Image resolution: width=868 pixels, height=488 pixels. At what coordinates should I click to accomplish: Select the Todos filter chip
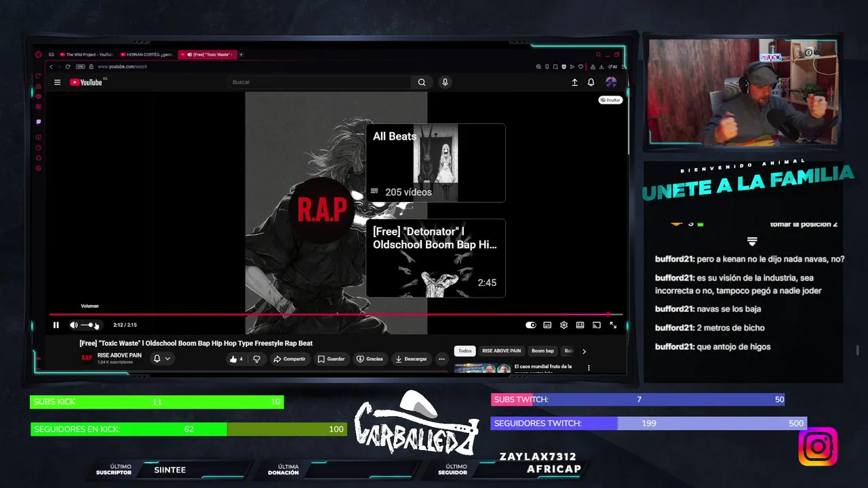tap(465, 351)
